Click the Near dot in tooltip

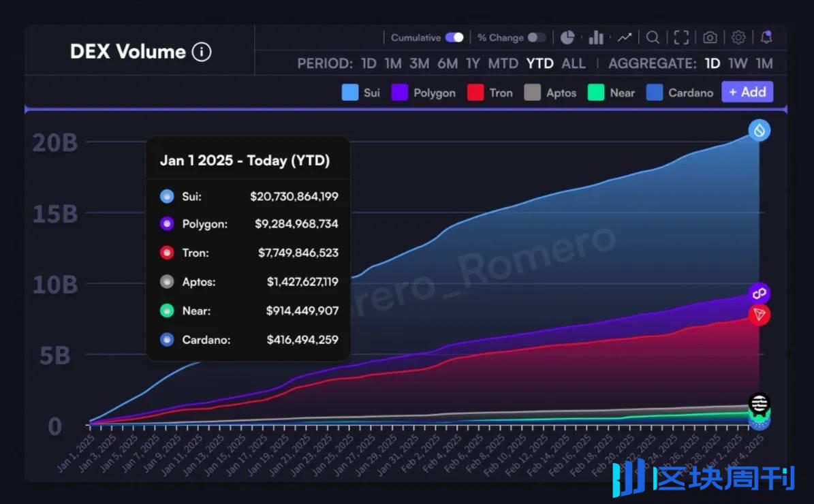click(x=167, y=311)
